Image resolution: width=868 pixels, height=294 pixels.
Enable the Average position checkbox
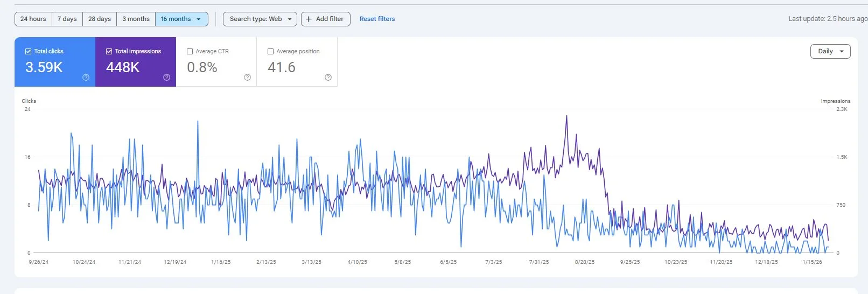(270, 52)
